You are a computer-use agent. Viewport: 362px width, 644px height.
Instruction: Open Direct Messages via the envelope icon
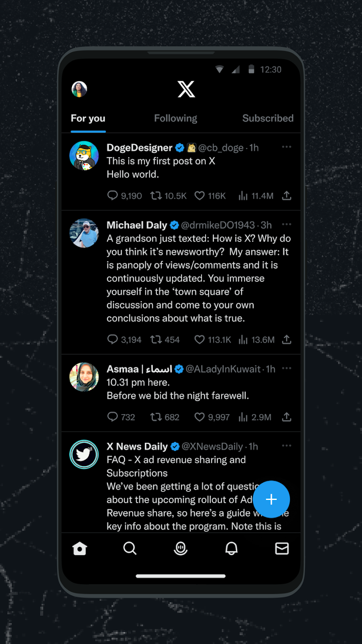(282, 549)
